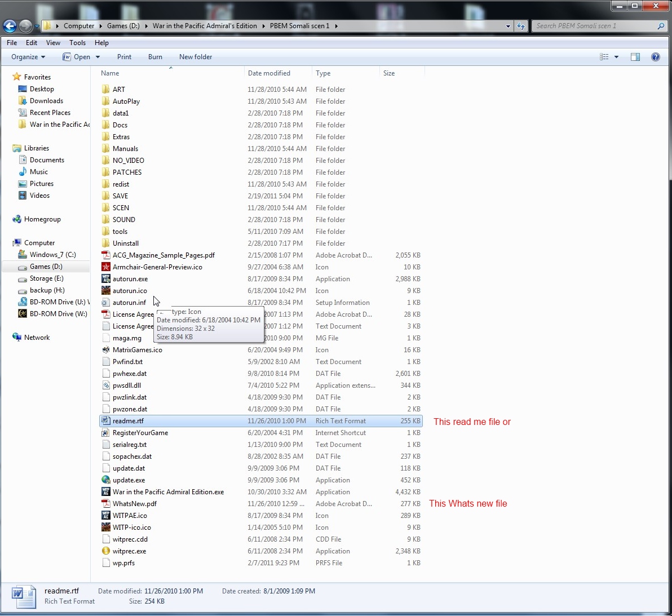Select the Network icon in sidebar
Image resolution: width=672 pixels, height=616 pixels.
17,337
